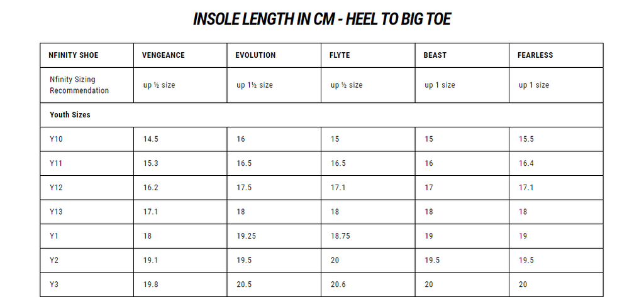Click the Evolution 'up 1½ size' cell

click(x=255, y=85)
